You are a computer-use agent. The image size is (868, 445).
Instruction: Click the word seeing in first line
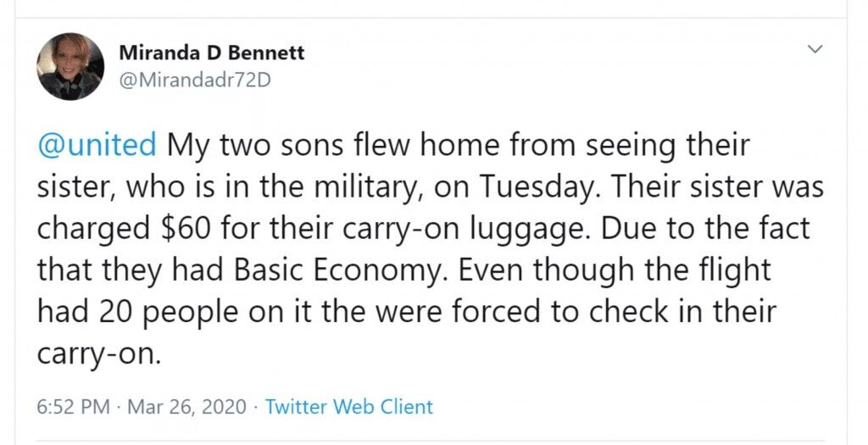click(x=631, y=147)
